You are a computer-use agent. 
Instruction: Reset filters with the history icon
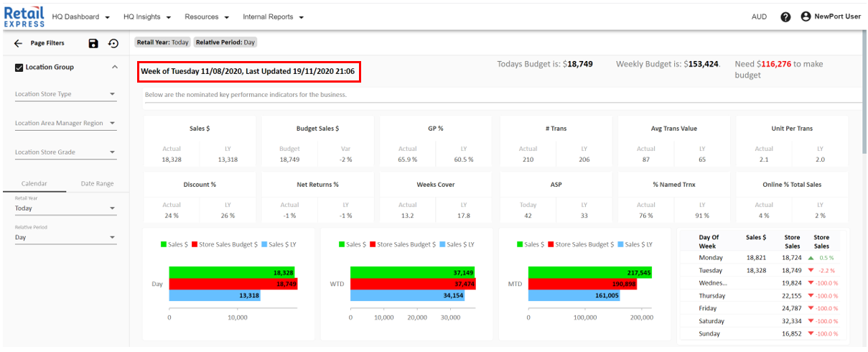click(x=113, y=44)
